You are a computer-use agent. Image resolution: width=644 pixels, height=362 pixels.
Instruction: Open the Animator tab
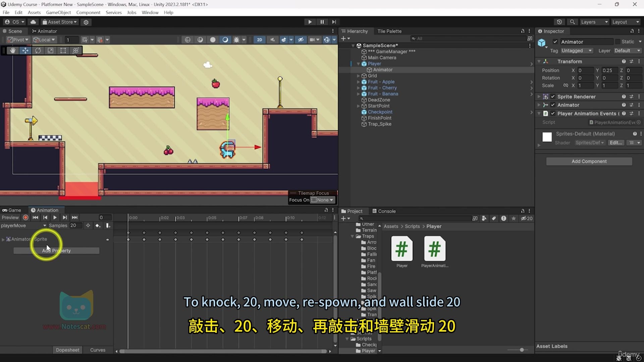(44, 31)
